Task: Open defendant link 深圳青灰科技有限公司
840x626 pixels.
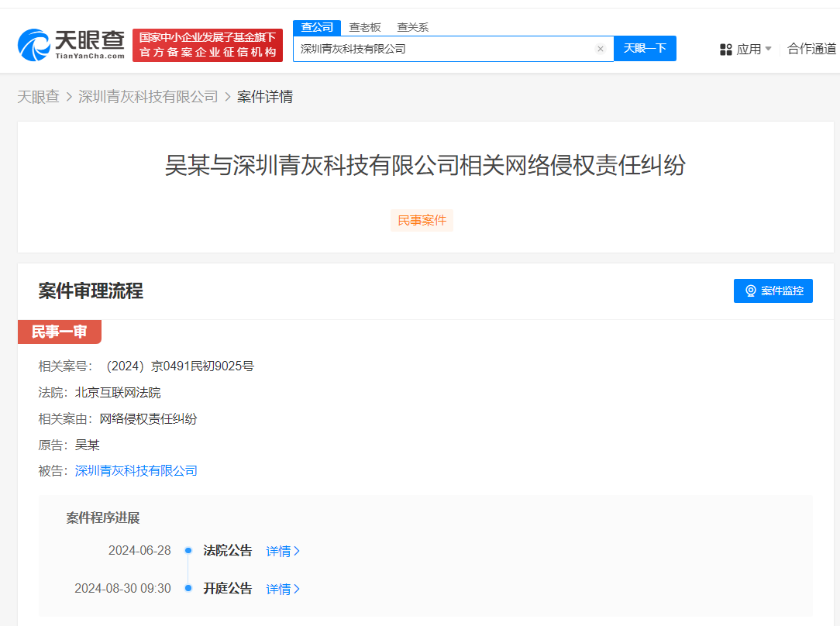Action: (x=136, y=470)
